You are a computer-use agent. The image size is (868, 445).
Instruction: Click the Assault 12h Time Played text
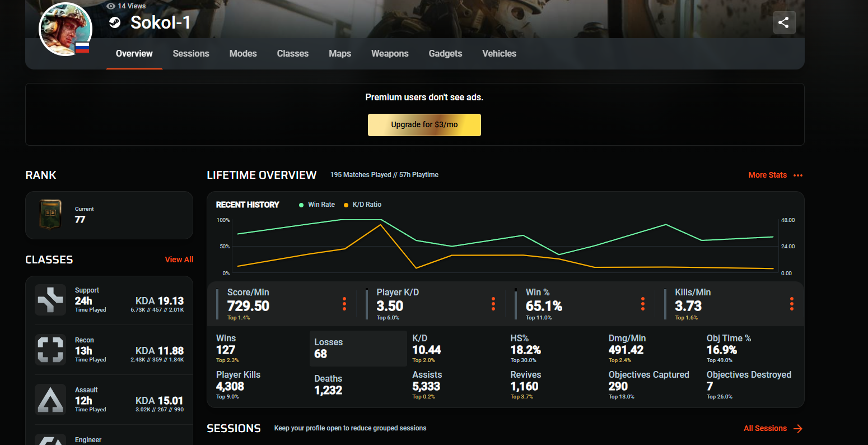click(x=91, y=404)
